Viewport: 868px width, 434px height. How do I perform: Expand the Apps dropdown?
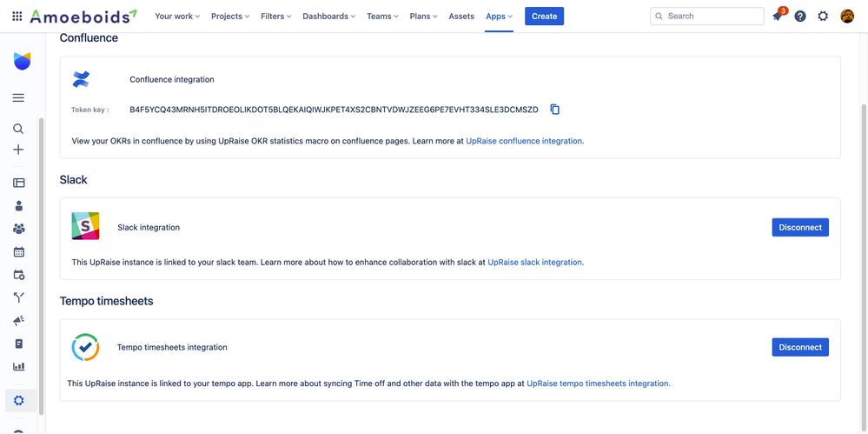[x=499, y=16]
